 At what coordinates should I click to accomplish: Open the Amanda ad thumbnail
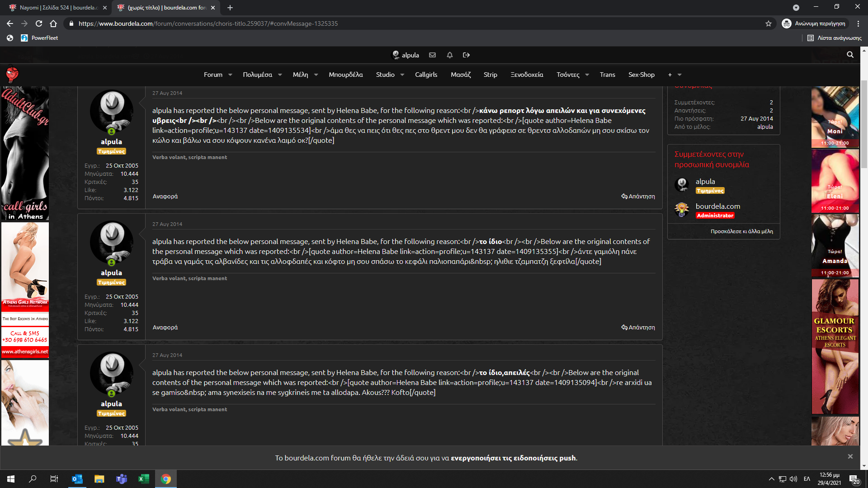(835, 245)
